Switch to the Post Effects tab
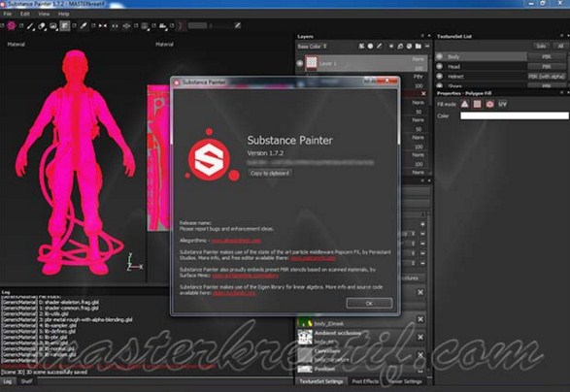Image resolution: width=570 pixels, height=392 pixels. [x=365, y=381]
